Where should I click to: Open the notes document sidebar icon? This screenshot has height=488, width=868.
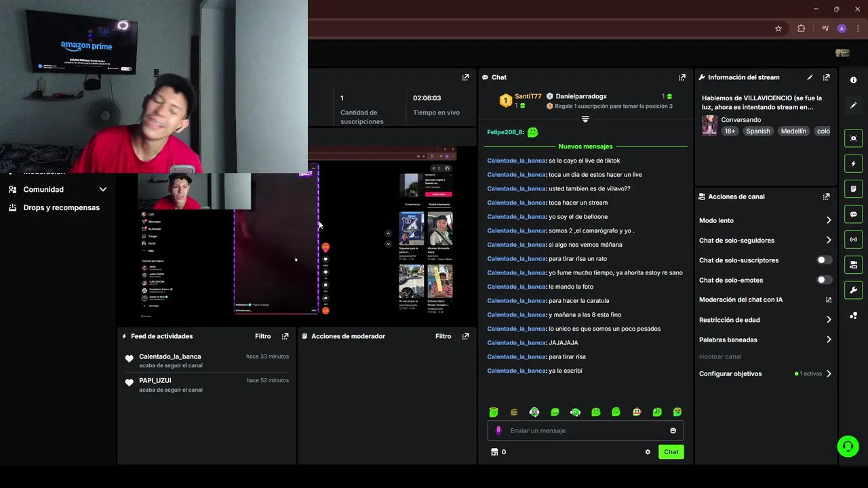click(x=853, y=188)
